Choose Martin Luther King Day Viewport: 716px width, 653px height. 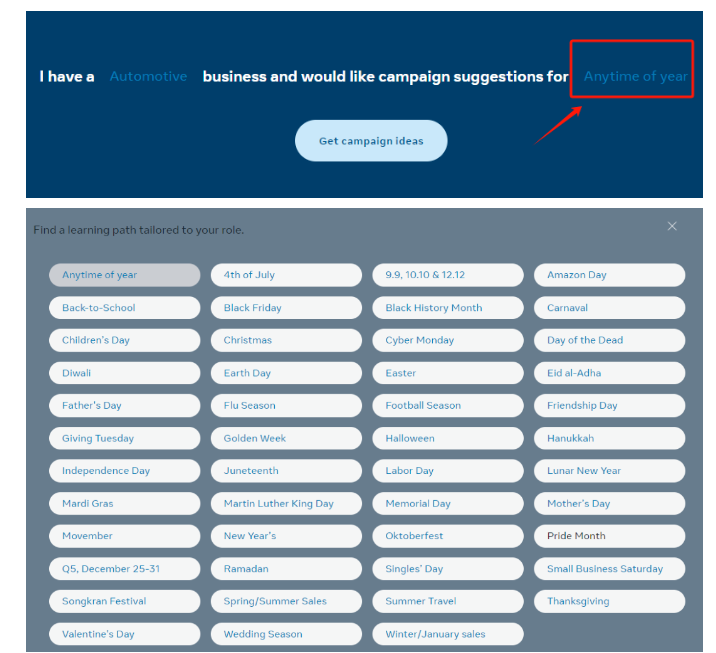[x=286, y=504]
